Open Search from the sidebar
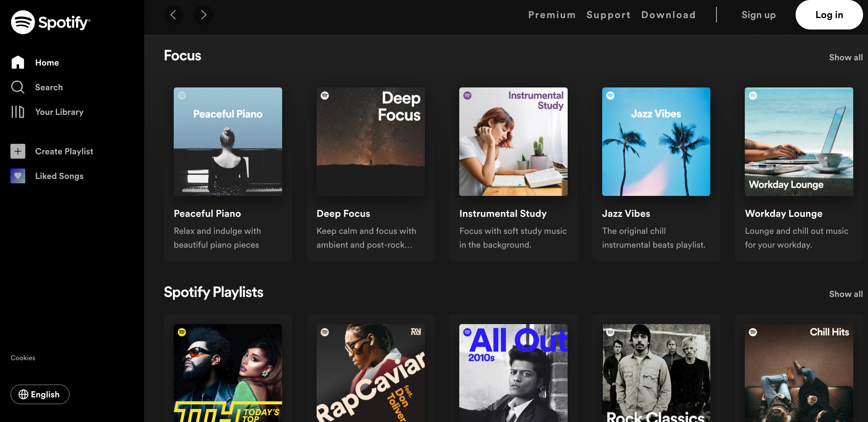This screenshot has width=868, height=422. coord(17,87)
